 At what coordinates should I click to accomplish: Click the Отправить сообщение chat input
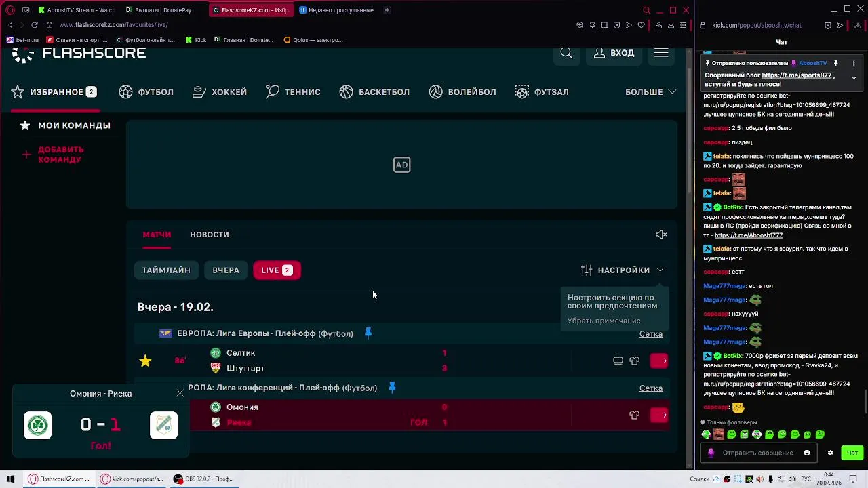(757, 453)
